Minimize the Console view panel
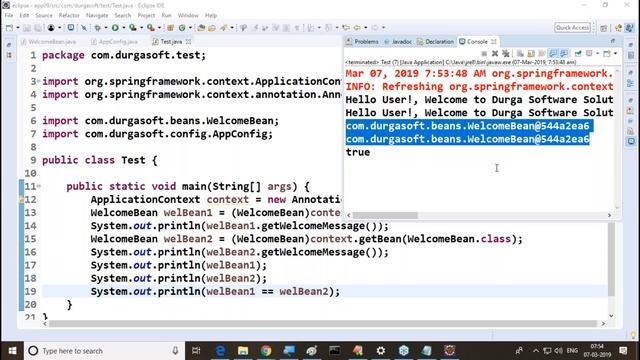The height and width of the screenshot is (360, 640). tap(613, 41)
